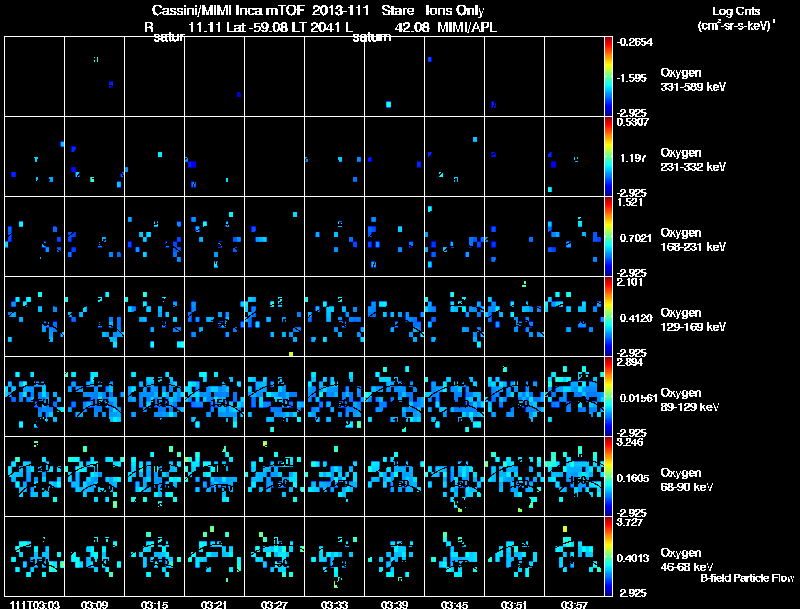The height and width of the screenshot is (609, 800).
Task: Select the 03:03 panel in 68-90 keV row
Action: pos(35,476)
